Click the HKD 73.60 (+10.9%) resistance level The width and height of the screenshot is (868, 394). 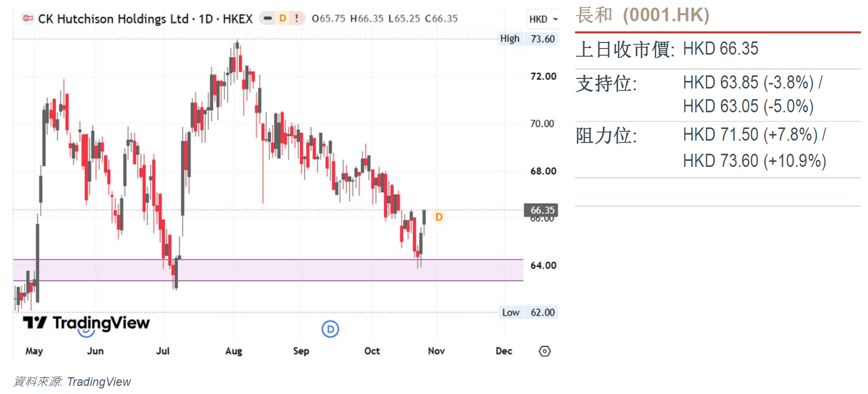[x=755, y=161]
